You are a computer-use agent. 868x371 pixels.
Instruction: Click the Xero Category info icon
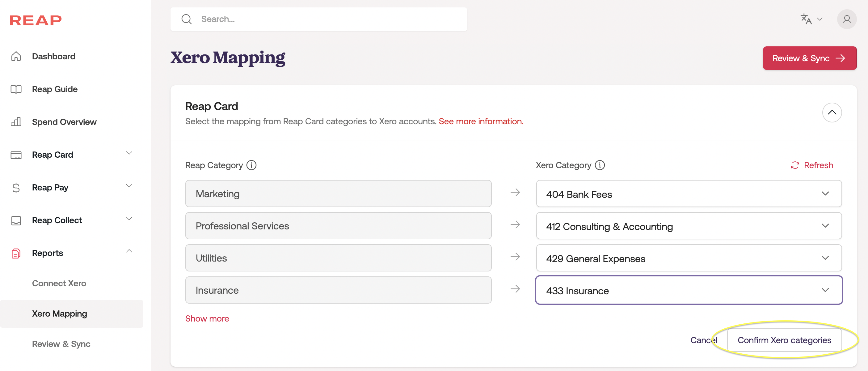pos(600,165)
